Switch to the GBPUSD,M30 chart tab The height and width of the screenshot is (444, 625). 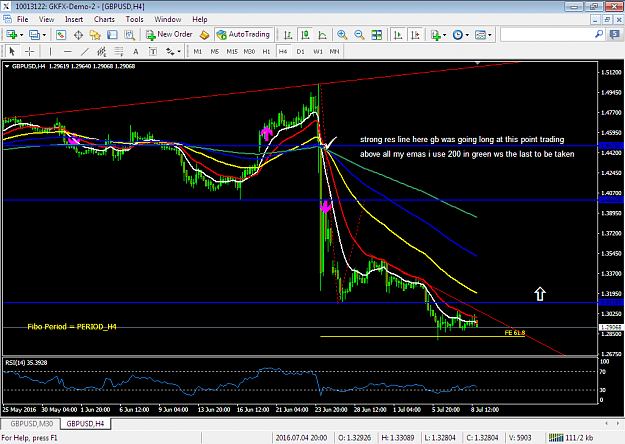coord(31,424)
